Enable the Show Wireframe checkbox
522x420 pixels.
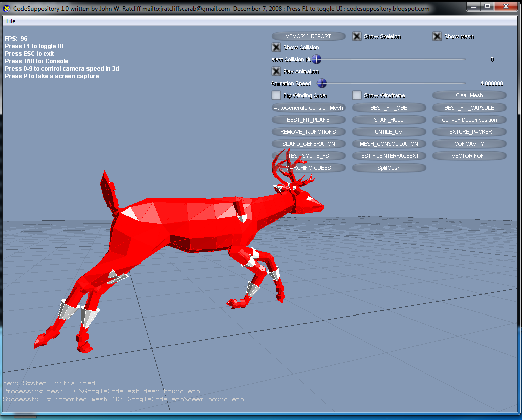357,96
